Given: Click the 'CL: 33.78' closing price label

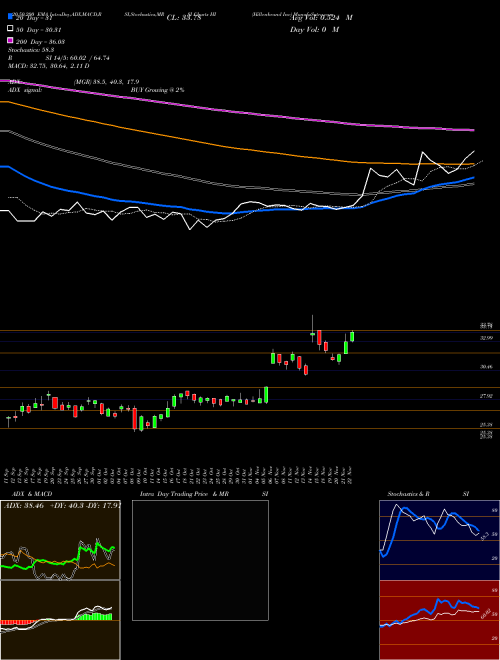Looking at the screenshot, I should [x=184, y=18].
